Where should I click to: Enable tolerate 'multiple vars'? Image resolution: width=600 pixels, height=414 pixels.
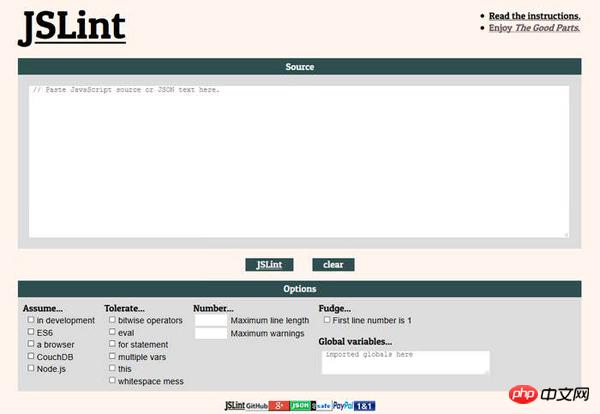tap(112, 356)
